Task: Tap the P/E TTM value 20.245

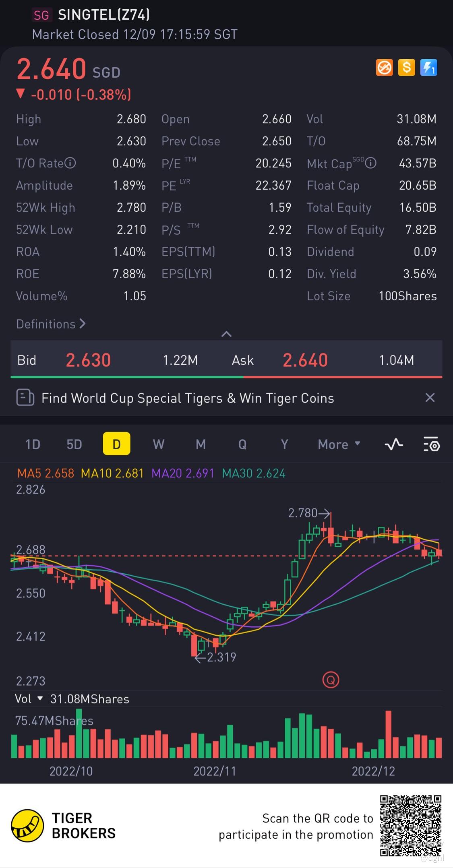Action: [x=273, y=163]
